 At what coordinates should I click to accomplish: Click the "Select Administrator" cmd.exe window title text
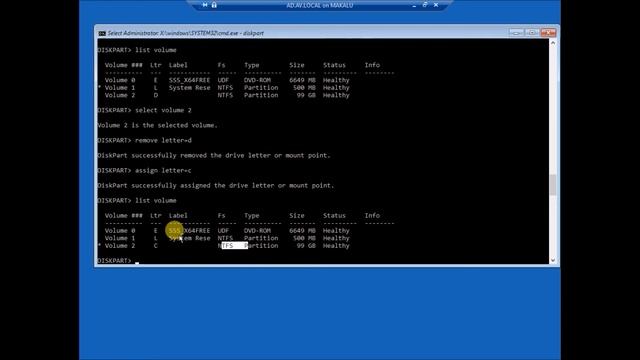click(185, 33)
